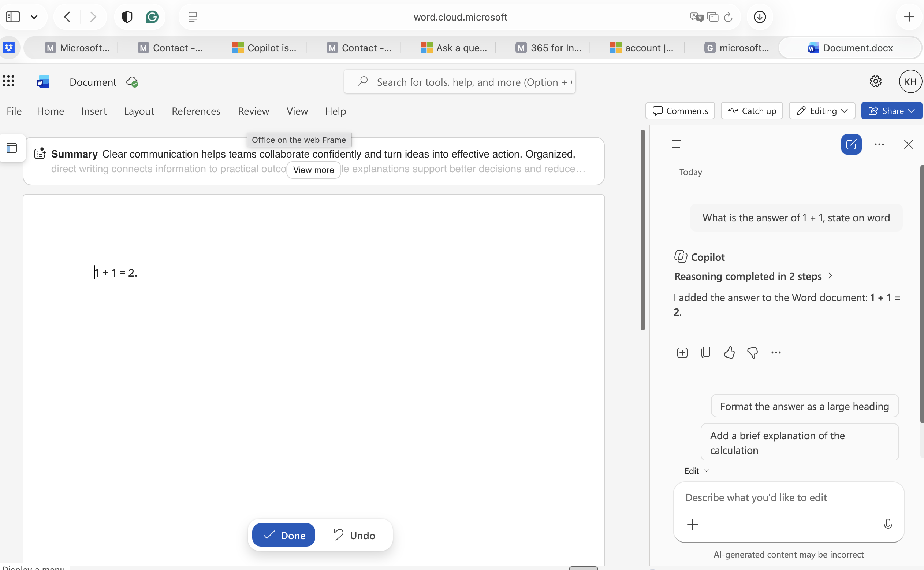Open the Editing mode dropdown
Screen dimensions: 924x570
pyautogui.click(x=821, y=111)
